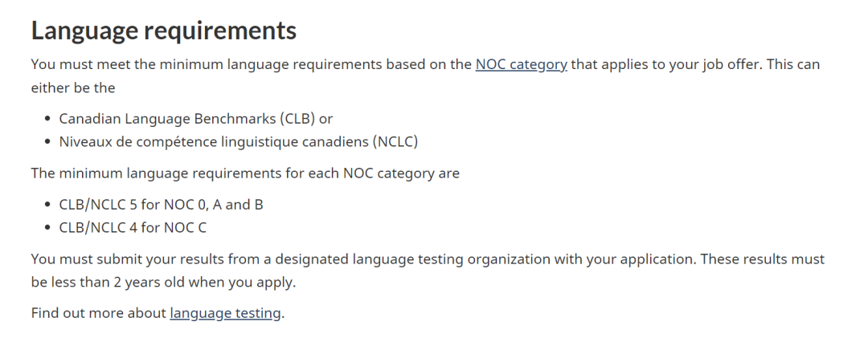Click the paragraph starting 'You must submit your results'
The height and width of the screenshot is (338, 868).
(x=428, y=271)
